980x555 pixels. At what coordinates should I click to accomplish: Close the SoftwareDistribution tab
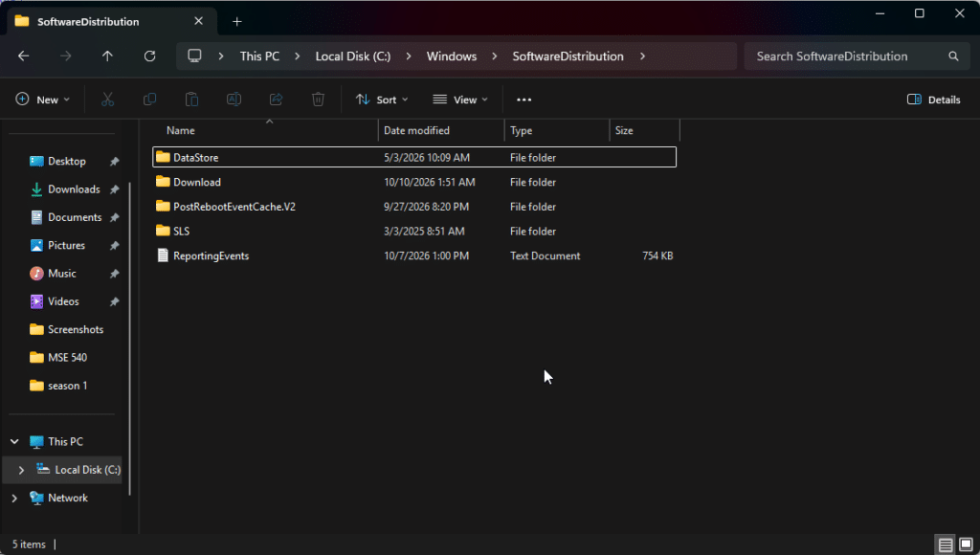pyautogui.click(x=199, y=21)
